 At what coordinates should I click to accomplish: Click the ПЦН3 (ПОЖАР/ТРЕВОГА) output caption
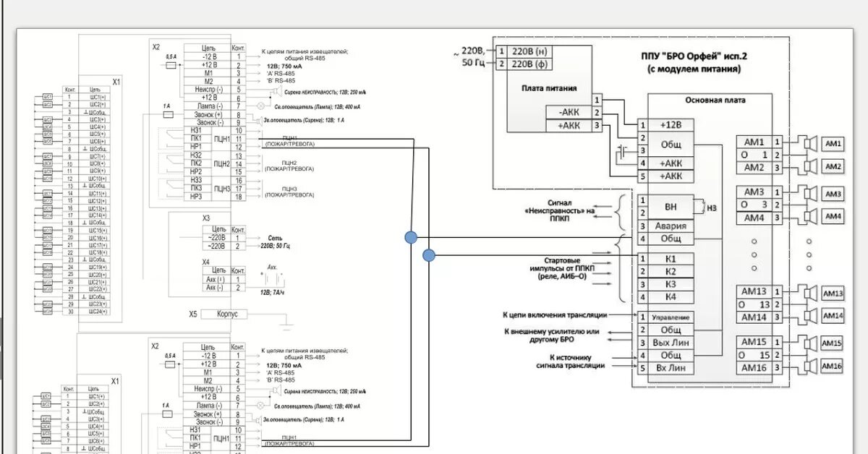[289, 191]
